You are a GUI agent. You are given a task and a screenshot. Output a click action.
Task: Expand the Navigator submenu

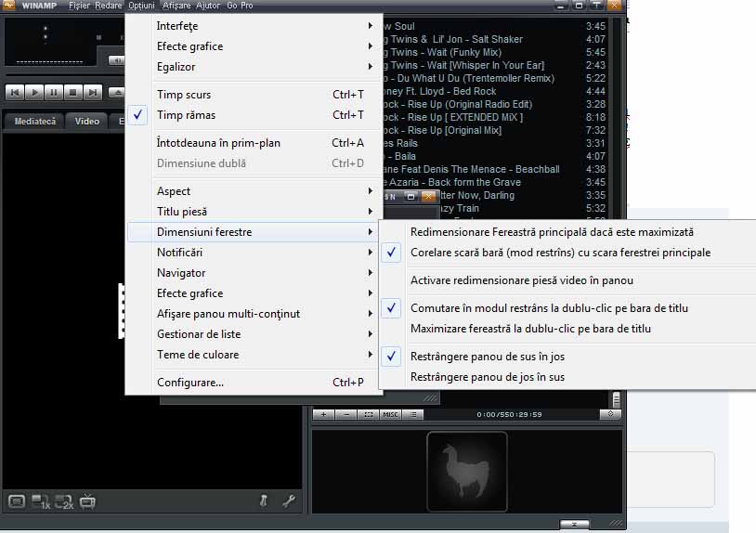pyautogui.click(x=254, y=273)
